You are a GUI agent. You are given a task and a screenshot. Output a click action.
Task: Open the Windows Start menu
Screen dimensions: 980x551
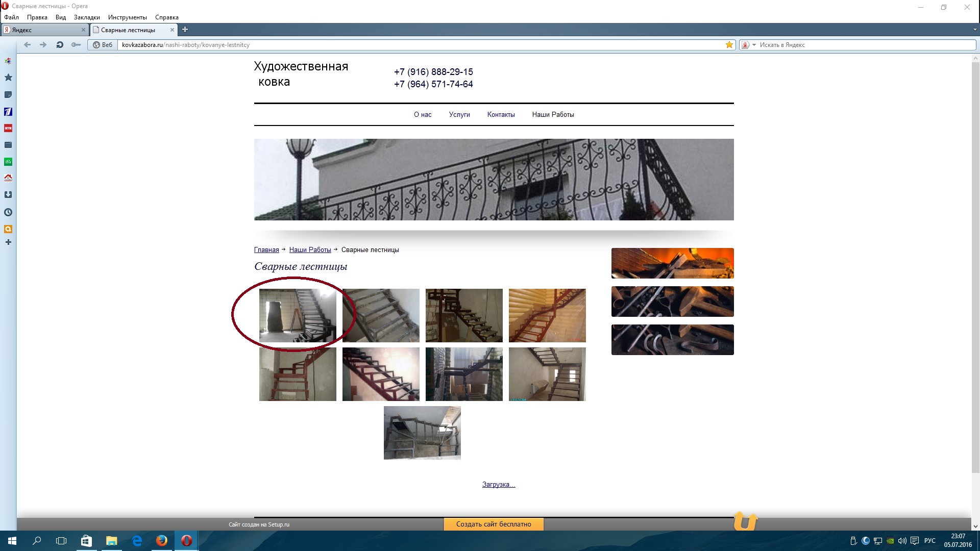(x=12, y=541)
